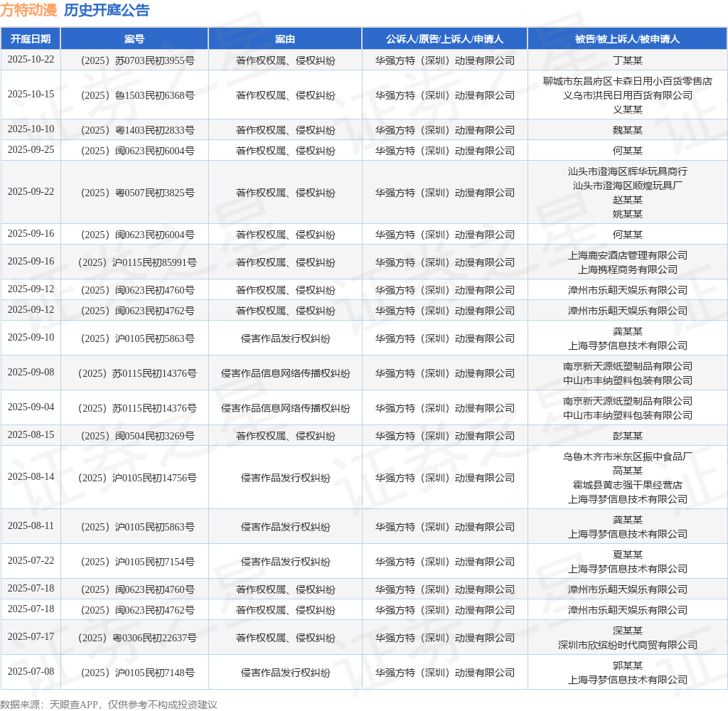Select the 案由 column header

[x=285, y=39]
